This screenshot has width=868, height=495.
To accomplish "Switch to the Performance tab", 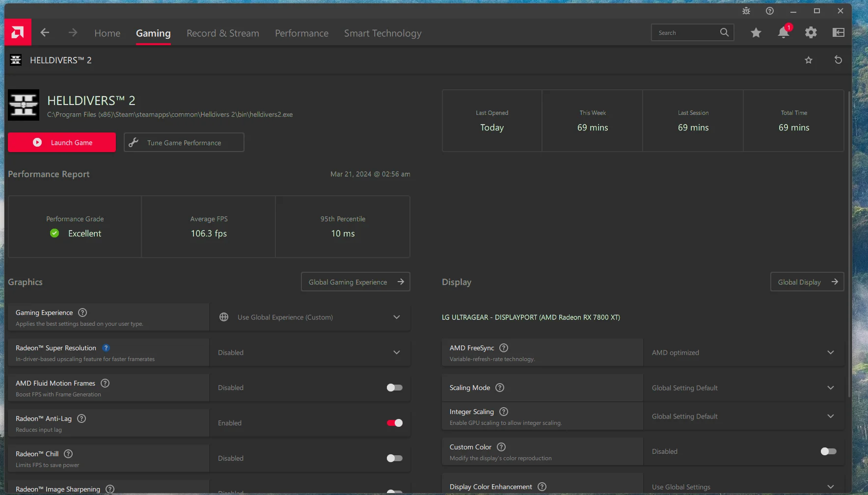I will tap(301, 33).
